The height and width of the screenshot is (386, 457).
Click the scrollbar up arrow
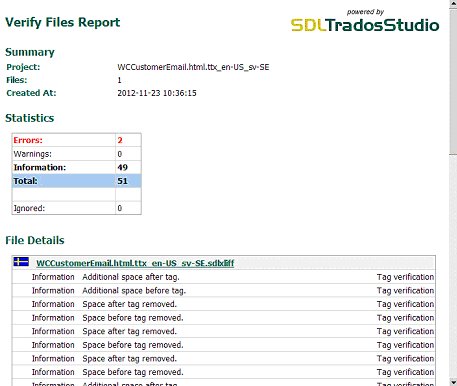453,3
